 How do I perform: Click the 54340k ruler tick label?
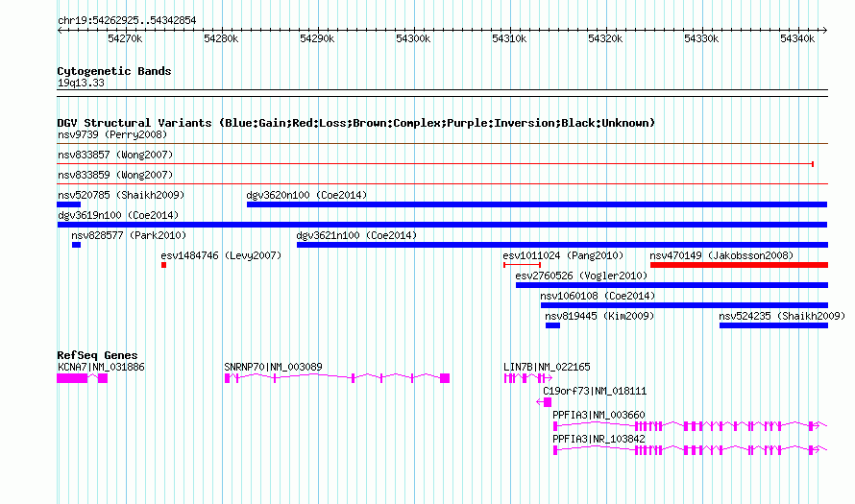pyautogui.click(x=797, y=38)
